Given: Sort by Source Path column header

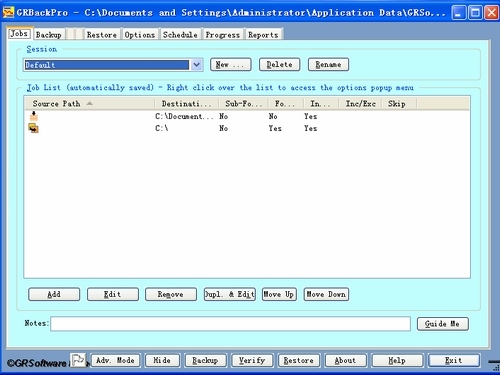Looking at the screenshot, I should coord(90,104).
